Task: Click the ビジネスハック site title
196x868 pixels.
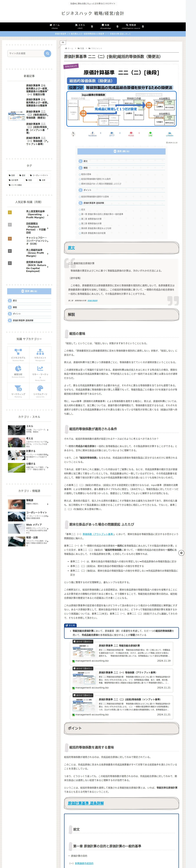Action: click(93, 13)
